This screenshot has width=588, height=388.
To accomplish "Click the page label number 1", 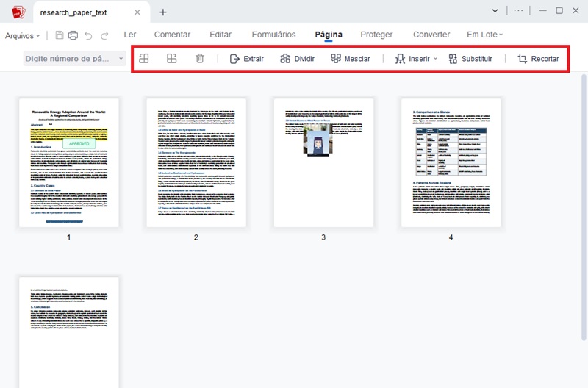I will (x=68, y=237).
